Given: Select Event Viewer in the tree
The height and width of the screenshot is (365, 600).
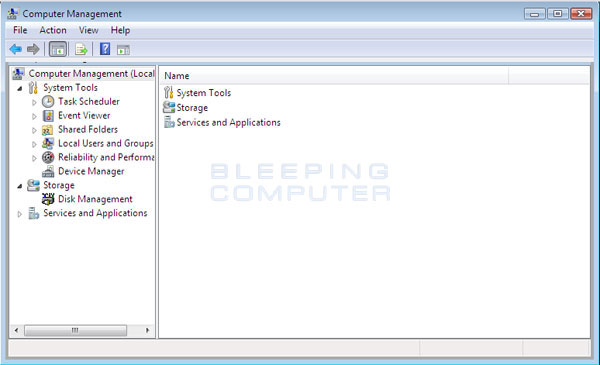Looking at the screenshot, I should (84, 115).
